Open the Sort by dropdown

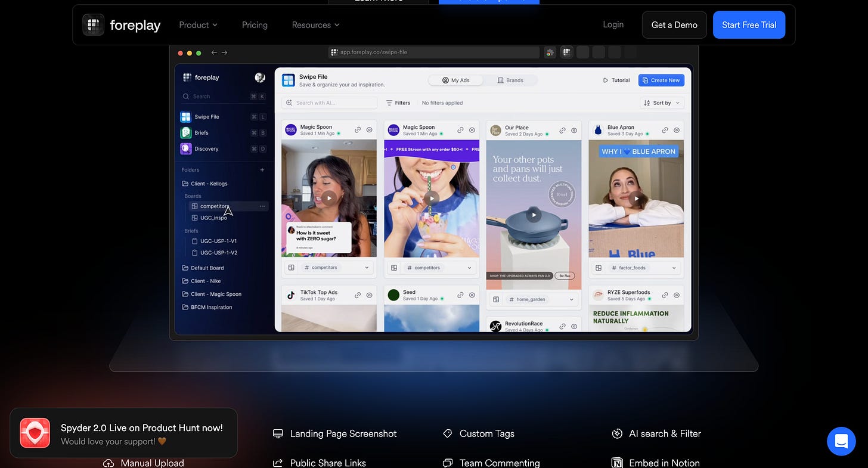pos(662,103)
